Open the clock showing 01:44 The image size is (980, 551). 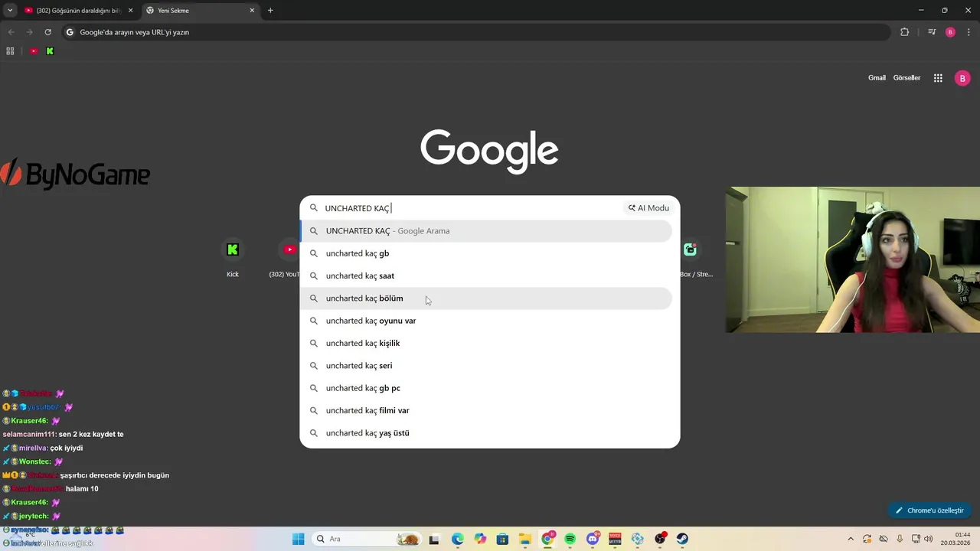point(956,539)
